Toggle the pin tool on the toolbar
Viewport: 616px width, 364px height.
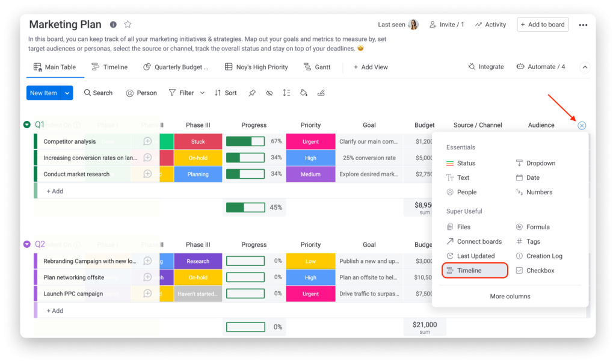(x=252, y=93)
